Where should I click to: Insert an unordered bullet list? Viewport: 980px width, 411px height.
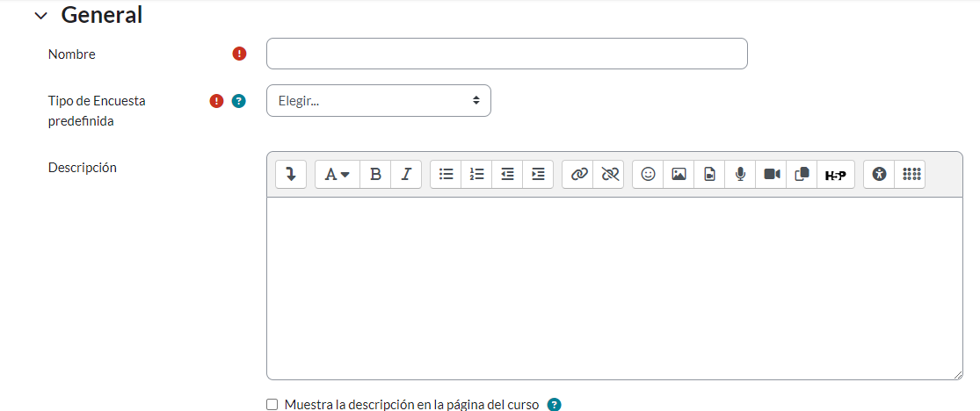coord(446,174)
